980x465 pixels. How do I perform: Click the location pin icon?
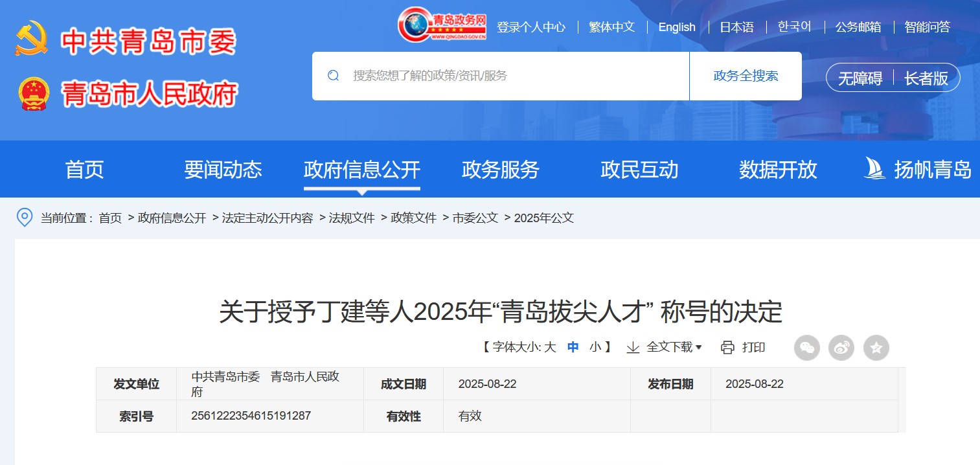tap(24, 218)
